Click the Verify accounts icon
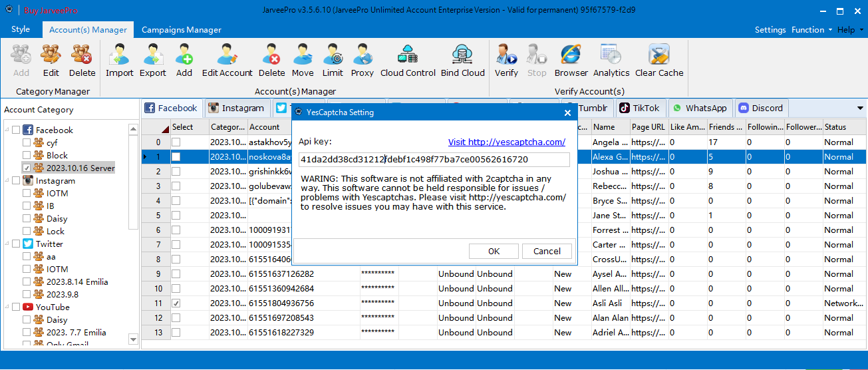This screenshot has width=868, height=370. click(506, 61)
